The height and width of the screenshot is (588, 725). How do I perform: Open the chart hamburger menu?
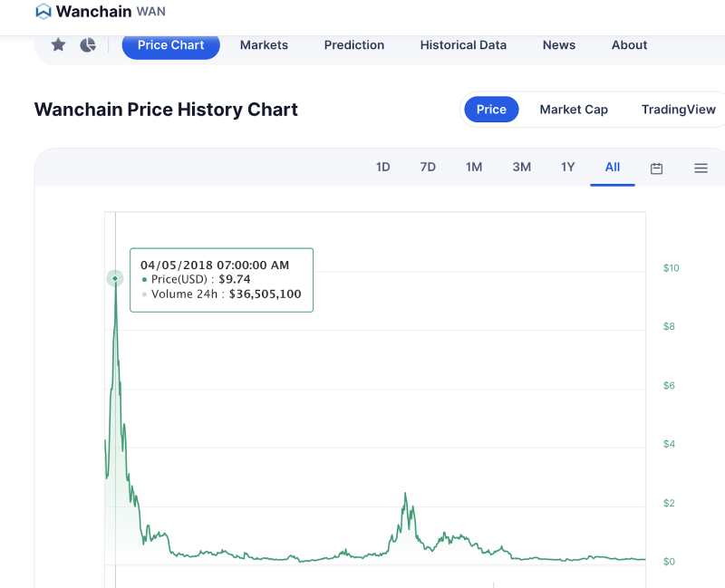701,168
